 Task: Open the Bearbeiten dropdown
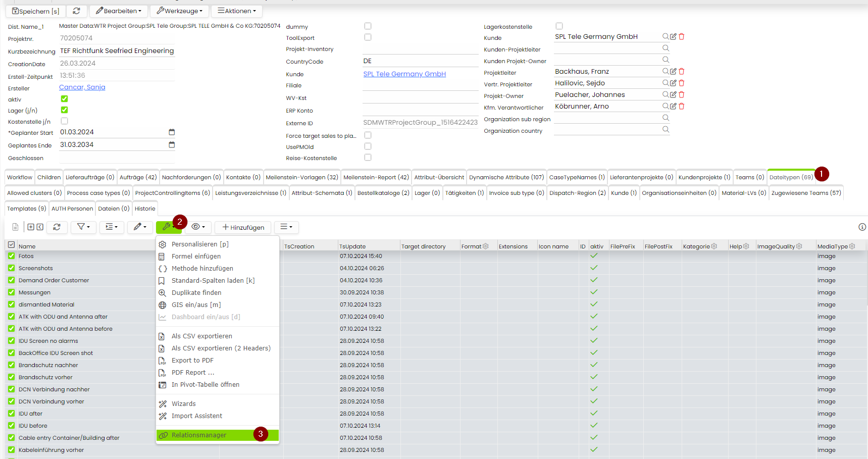(x=119, y=11)
